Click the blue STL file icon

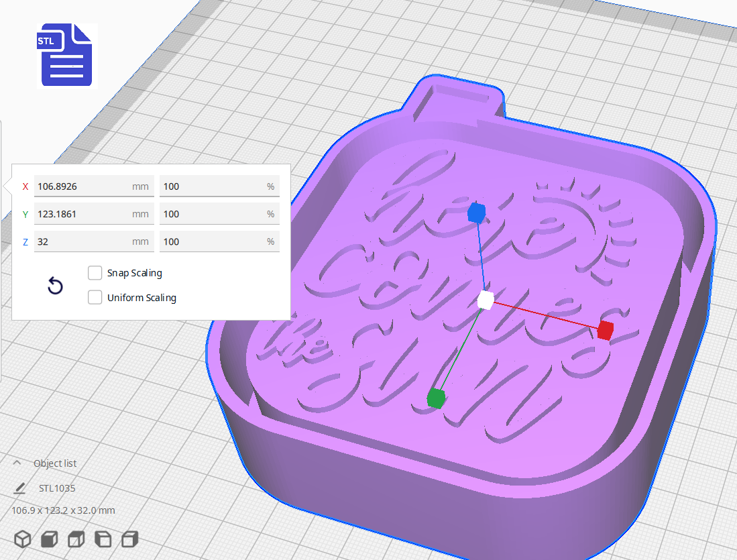(65, 56)
